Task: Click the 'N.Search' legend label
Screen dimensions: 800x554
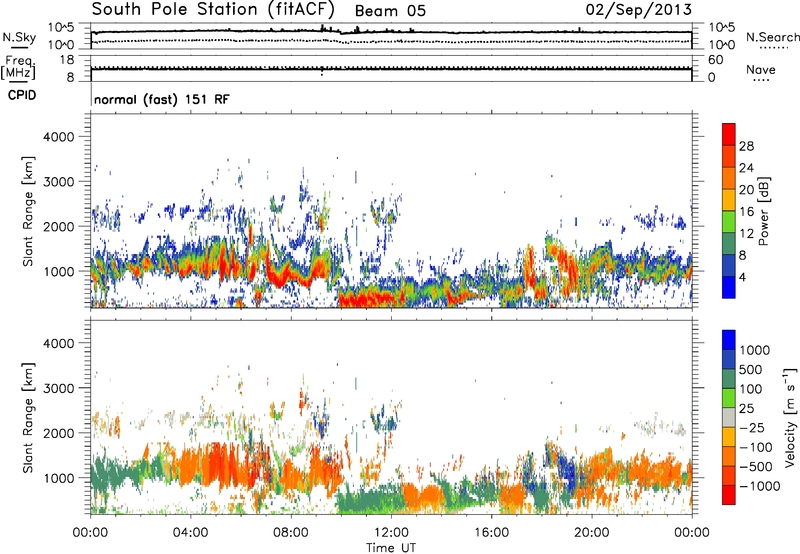Action: (772, 37)
